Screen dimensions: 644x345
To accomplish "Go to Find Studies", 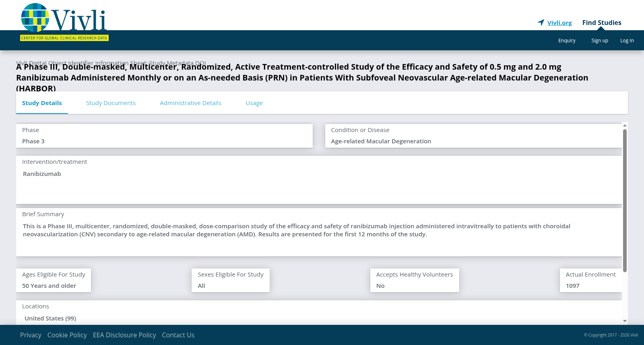I will tap(602, 23).
